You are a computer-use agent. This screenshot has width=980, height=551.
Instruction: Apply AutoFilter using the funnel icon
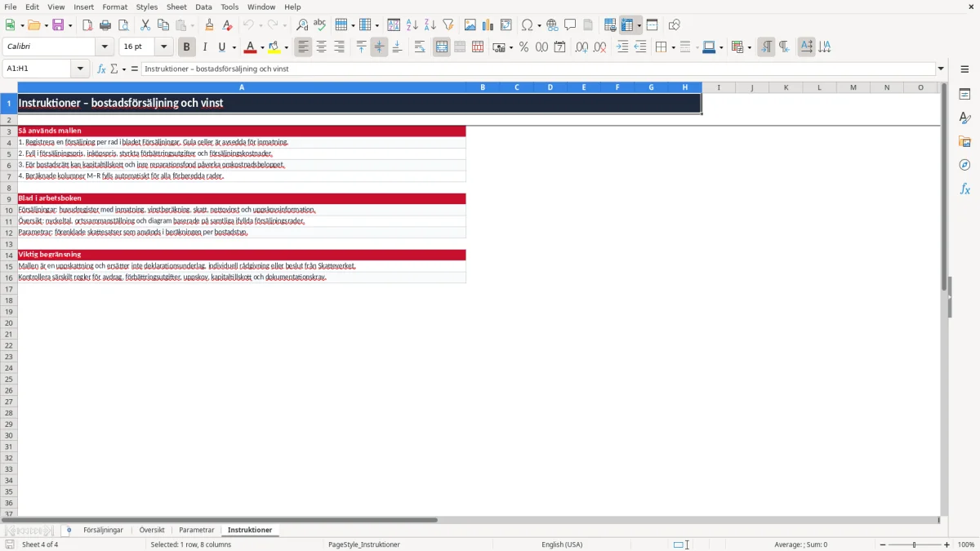pyautogui.click(x=448, y=25)
